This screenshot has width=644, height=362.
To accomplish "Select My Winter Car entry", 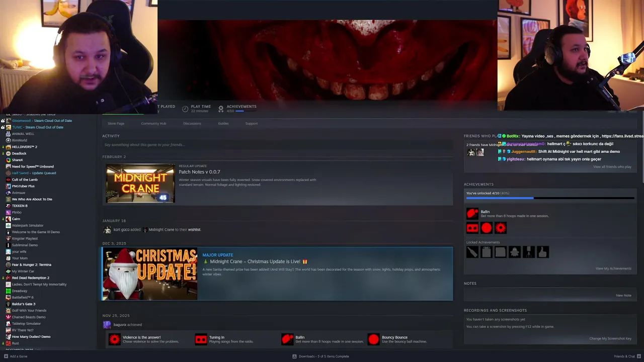I will [23, 271].
